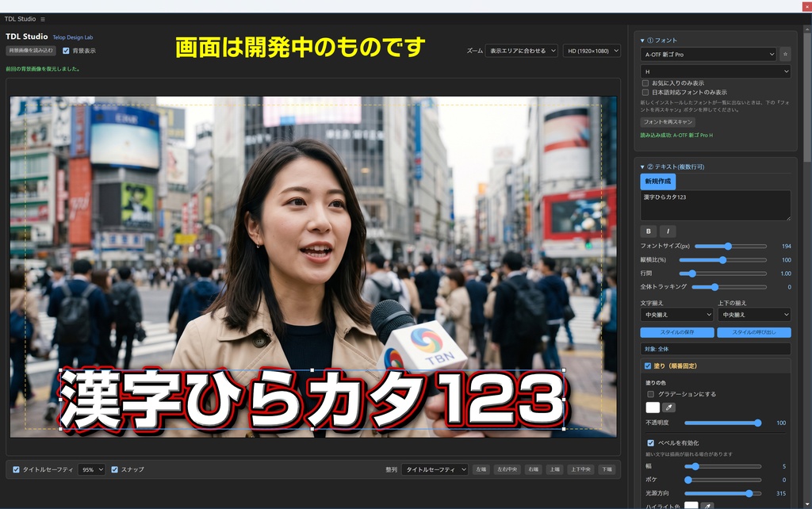Click 背景画像を読み込む button
The width and height of the screenshot is (812, 509).
point(31,51)
